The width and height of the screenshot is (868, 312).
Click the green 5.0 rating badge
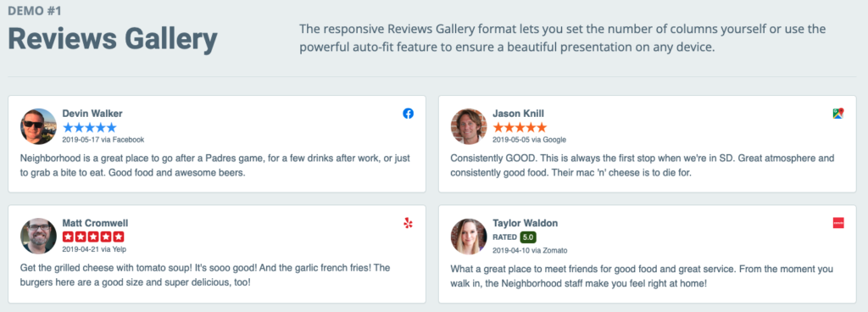pos(529,237)
